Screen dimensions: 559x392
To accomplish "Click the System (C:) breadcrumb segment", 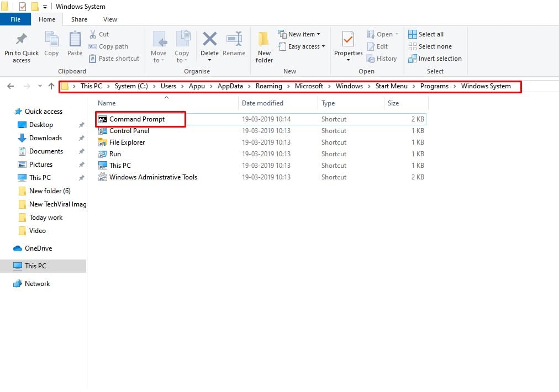I will click(131, 86).
